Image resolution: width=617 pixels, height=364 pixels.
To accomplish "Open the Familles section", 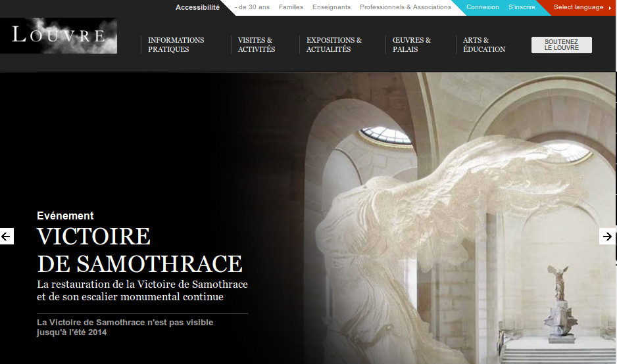I will point(291,7).
